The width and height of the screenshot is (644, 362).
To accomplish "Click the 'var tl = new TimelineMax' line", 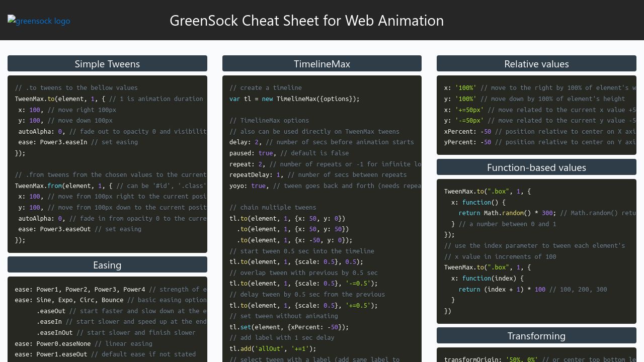I will pos(294,99).
